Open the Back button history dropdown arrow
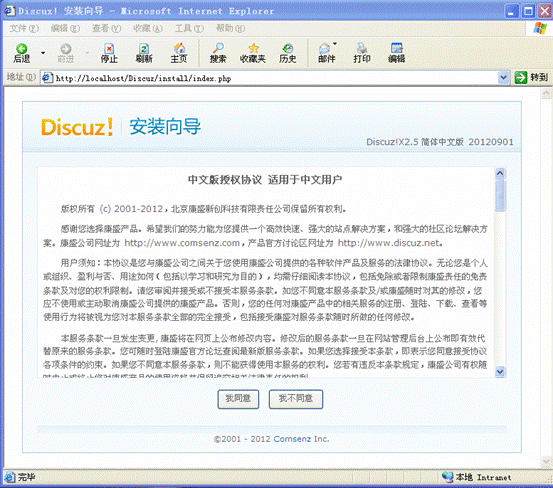 click(43, 53)
